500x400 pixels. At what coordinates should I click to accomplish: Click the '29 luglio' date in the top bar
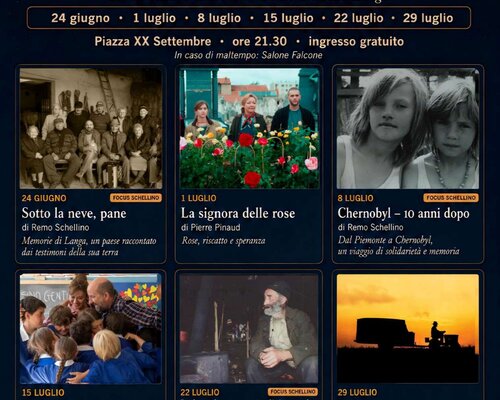428,18
